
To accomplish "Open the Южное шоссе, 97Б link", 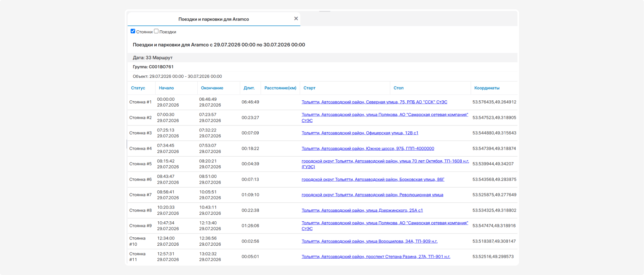I will 368,148.
